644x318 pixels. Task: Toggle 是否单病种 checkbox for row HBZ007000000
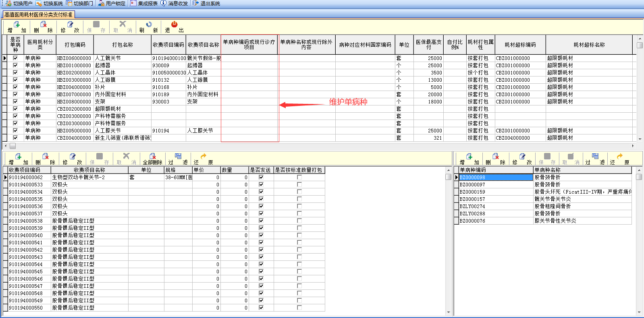coord(15,94)
